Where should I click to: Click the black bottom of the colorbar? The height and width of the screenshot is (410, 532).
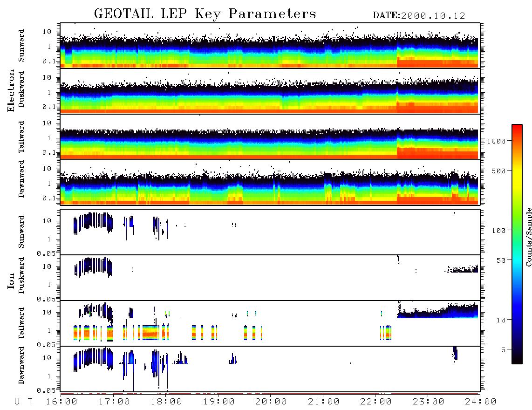coord(517,360)
